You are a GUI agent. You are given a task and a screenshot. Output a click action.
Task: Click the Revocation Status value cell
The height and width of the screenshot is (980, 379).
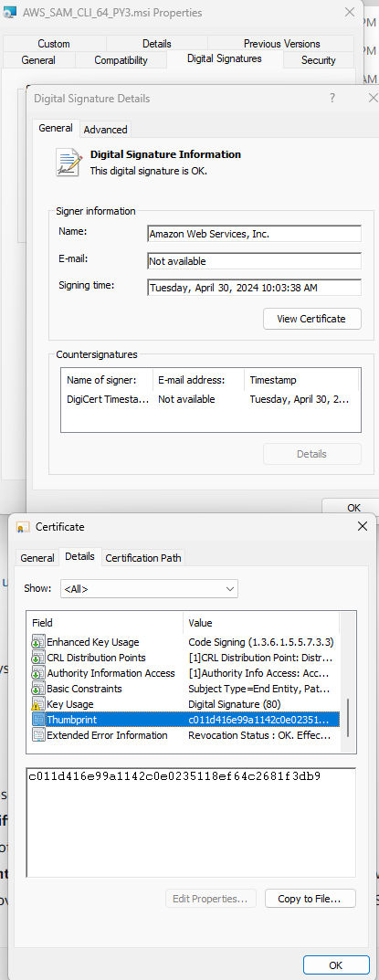tap(259, 735)
